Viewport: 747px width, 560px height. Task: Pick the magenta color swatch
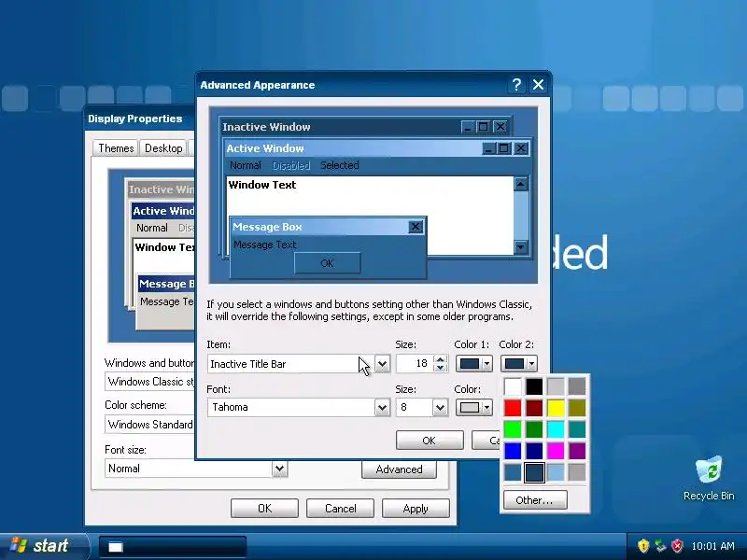tap(556, 451)
